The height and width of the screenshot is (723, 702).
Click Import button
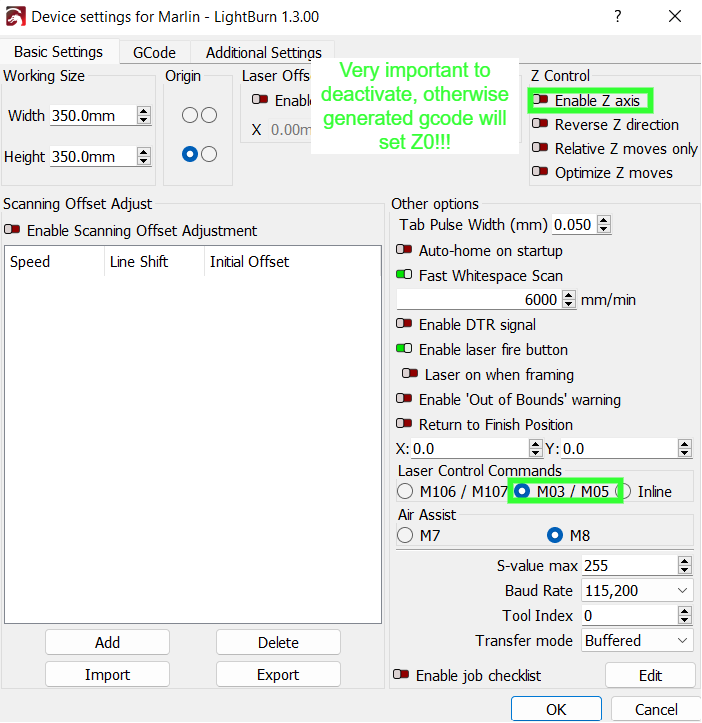(x=107, y=675)
